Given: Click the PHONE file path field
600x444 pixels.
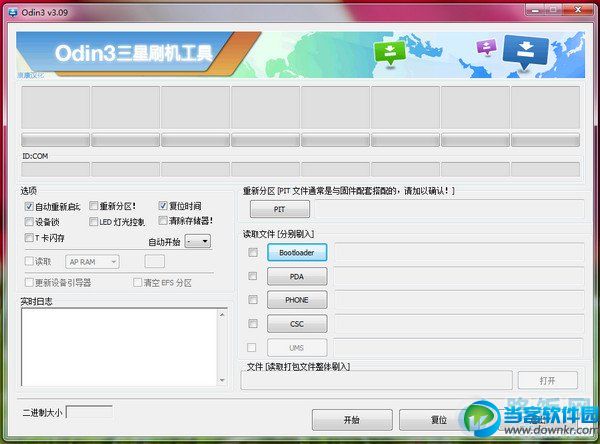Looking at the screenshot, I should [x=459, y=300].
